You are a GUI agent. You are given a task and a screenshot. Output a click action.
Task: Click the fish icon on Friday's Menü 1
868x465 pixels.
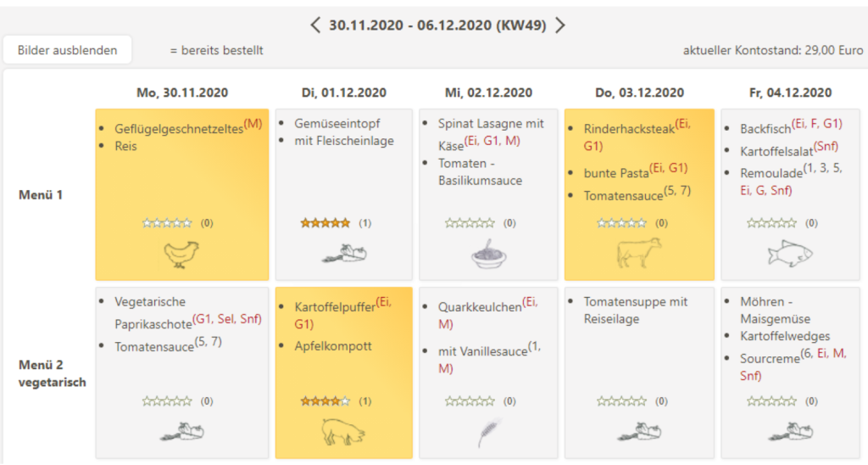pos(787,253)
